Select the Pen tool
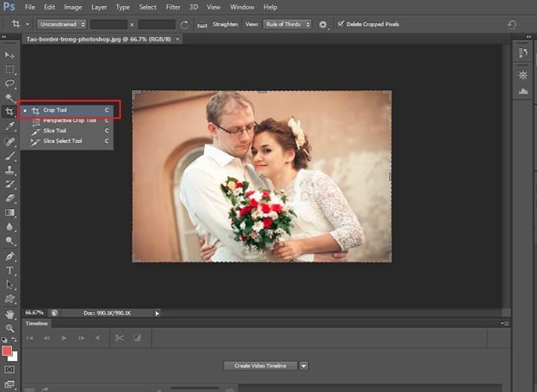 click(9, 256)
